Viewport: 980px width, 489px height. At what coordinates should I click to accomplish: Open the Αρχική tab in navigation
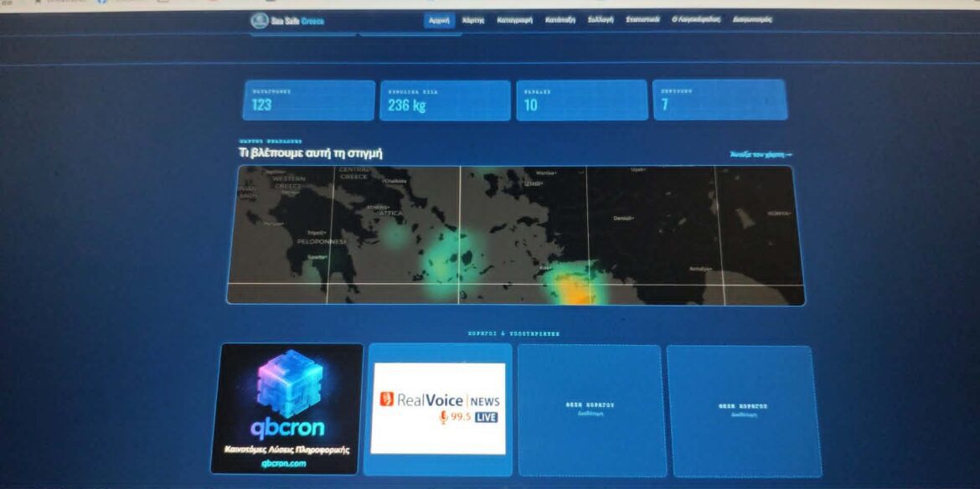point(440,21)
